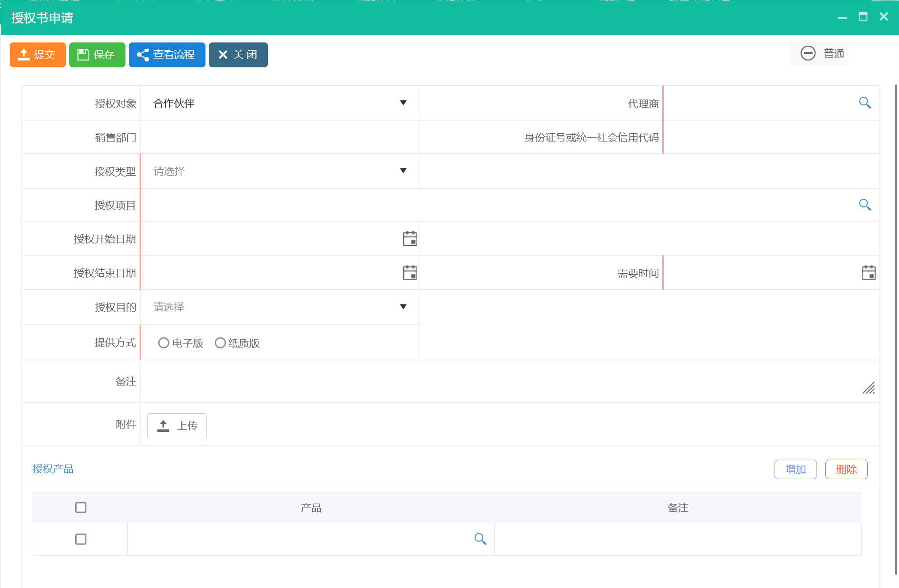Click the search icon in 代理商 field

864,103
